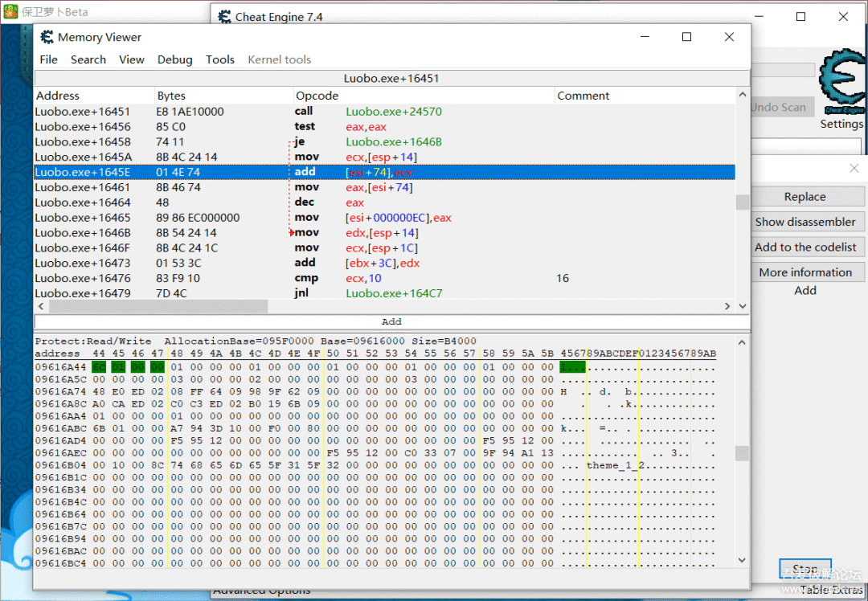Click the Undo Scan button

781,108
